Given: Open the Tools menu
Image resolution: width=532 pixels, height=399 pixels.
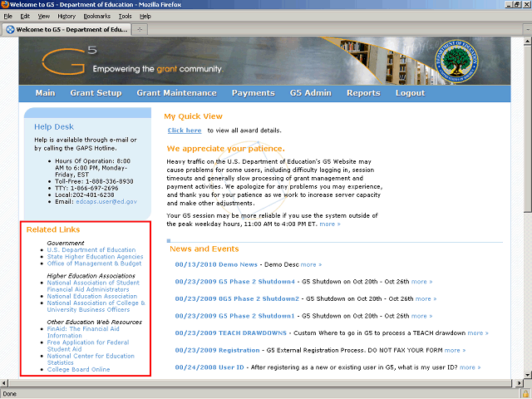Looking at the screenshot, I should (x=125, y=17).
